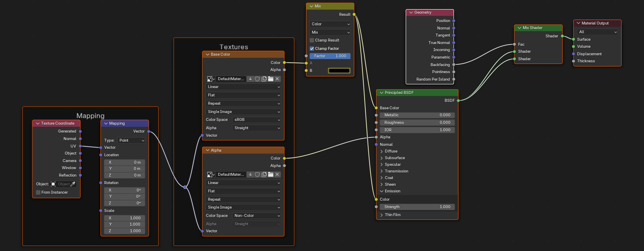Click the Surface input socket of Material Output

(x=574, y=39)
